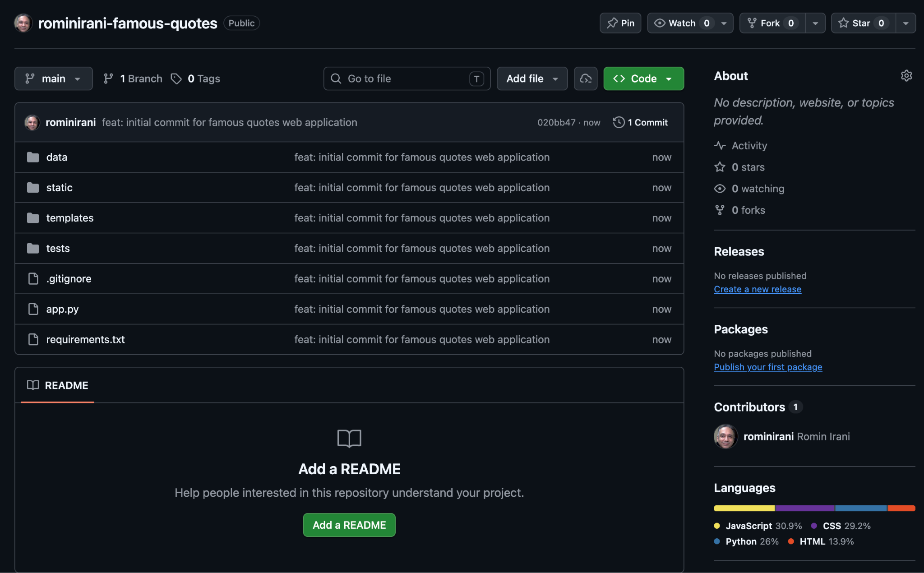Image resolution: width=924 pixels, height=573 pixels.
Task: Open the latest commit message link
Action: point(230,122)
